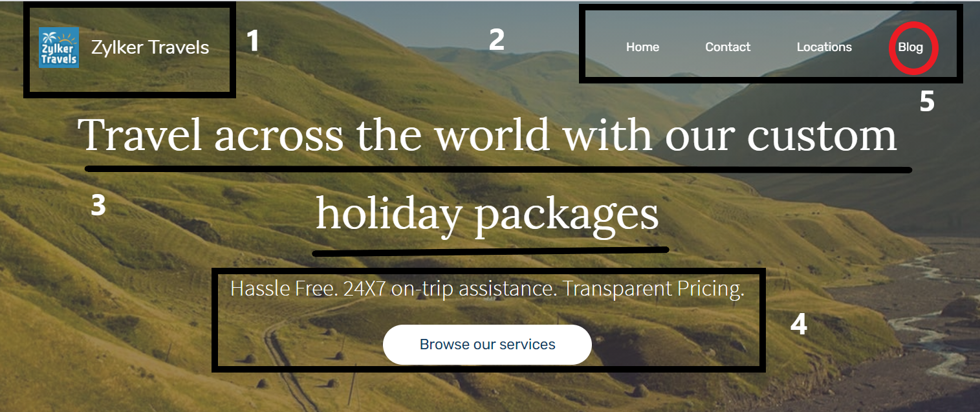Click the Zylker Travels site name text
The image size is (980, 412).
(150, 47)
